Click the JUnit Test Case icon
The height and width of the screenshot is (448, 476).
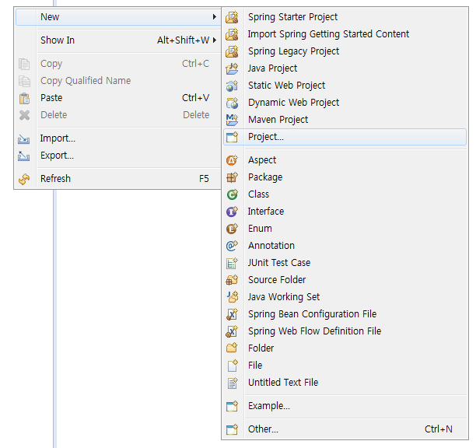[232, 263]
